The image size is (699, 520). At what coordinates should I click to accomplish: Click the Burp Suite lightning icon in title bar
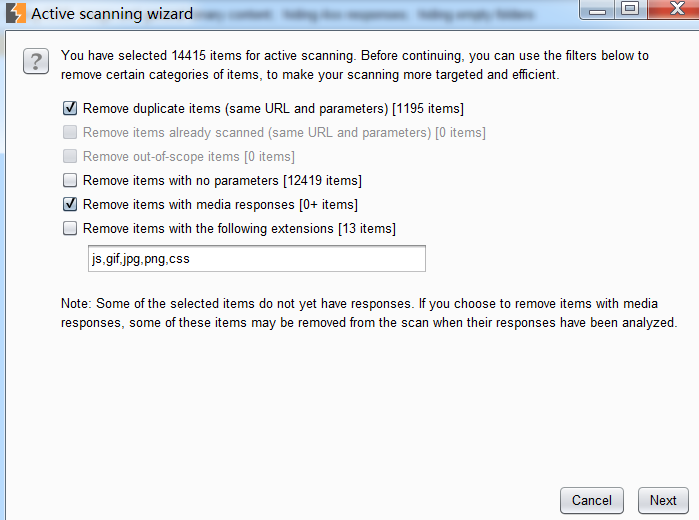coord(15,14)
